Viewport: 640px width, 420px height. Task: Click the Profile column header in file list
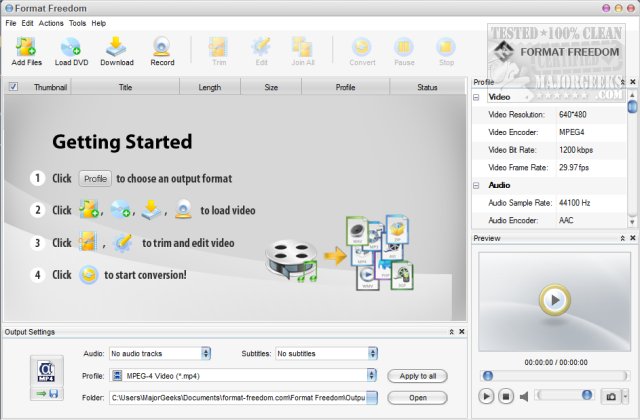point(345,87)
